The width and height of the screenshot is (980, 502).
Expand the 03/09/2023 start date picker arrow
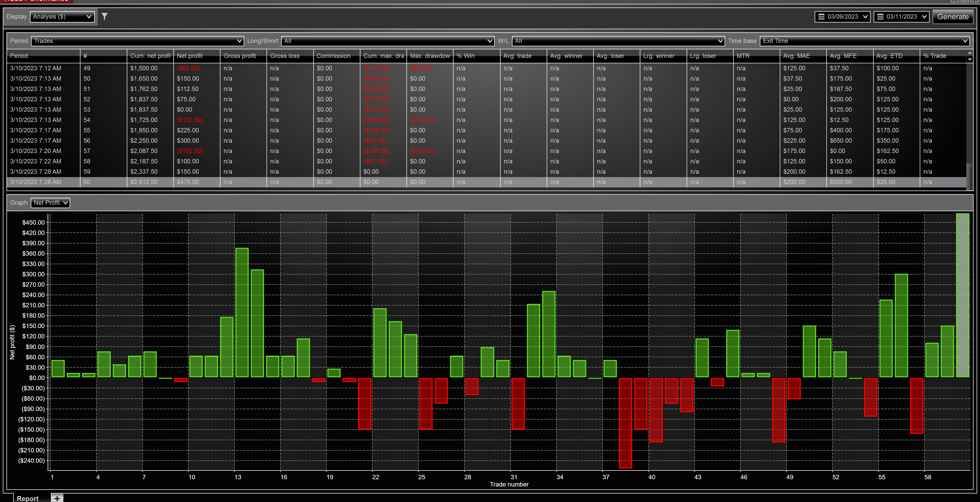pos(865,17)
